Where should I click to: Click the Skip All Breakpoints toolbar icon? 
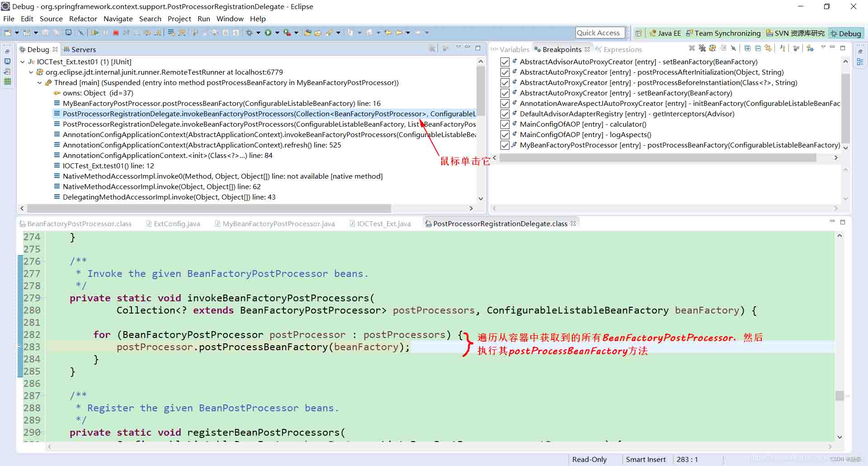[80, 33]
